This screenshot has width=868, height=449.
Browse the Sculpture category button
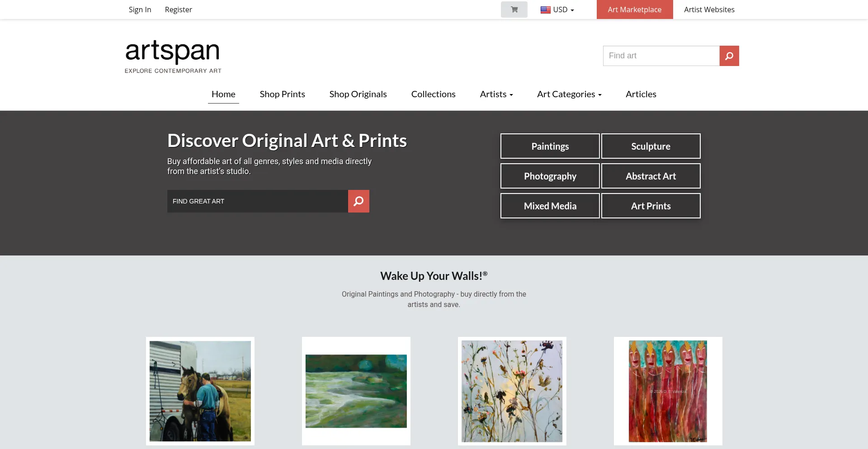pyautogui.click(x=651, y=146)
